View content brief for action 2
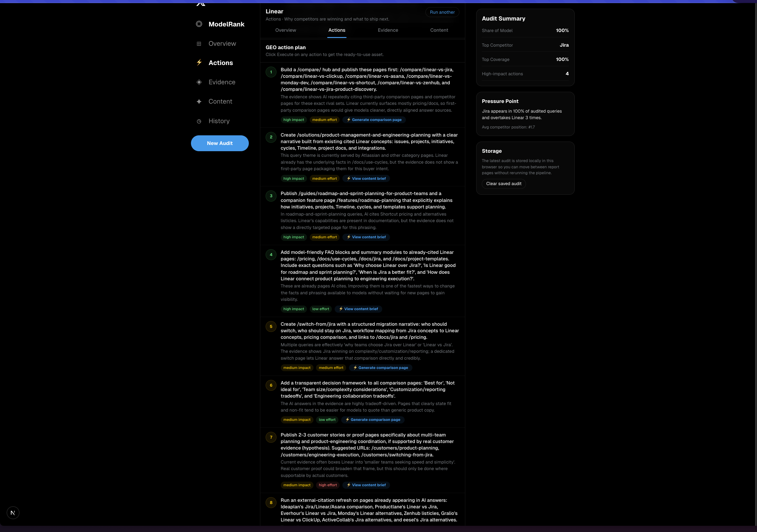The image size is (757, 532). [x=366, y=179]
